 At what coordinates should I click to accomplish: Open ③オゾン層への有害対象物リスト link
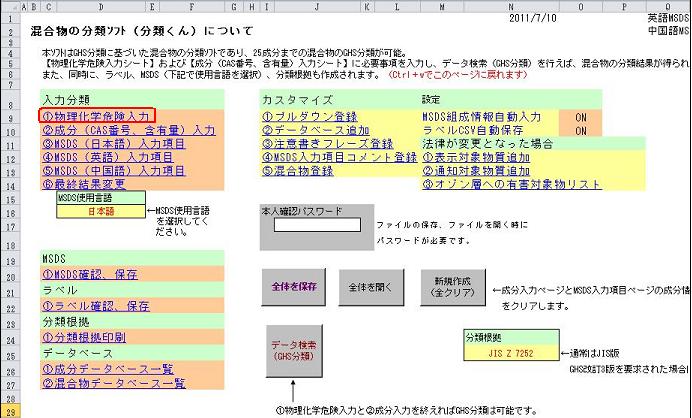click(x=512, y=184)
